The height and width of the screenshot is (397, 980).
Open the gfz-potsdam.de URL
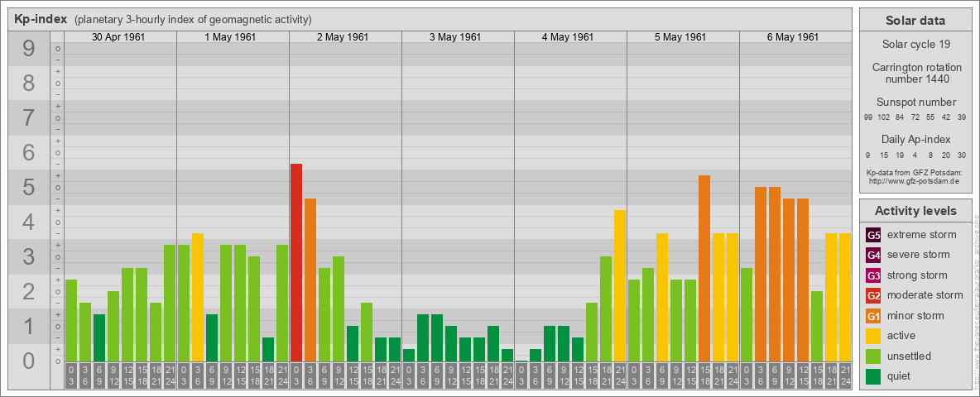coord(915,181)
